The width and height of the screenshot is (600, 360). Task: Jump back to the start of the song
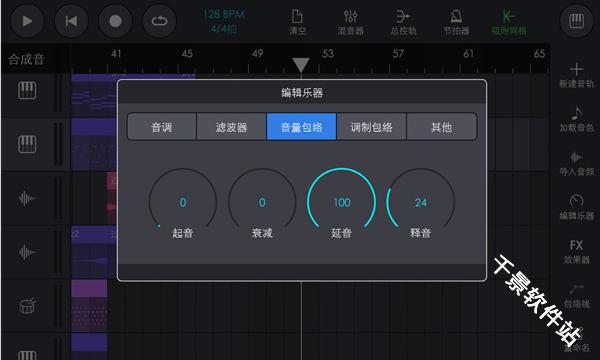72,21
